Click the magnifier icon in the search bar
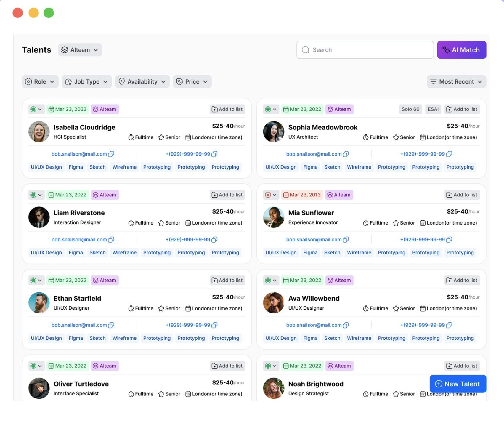 pyautogui.click(x=305, y=50)
